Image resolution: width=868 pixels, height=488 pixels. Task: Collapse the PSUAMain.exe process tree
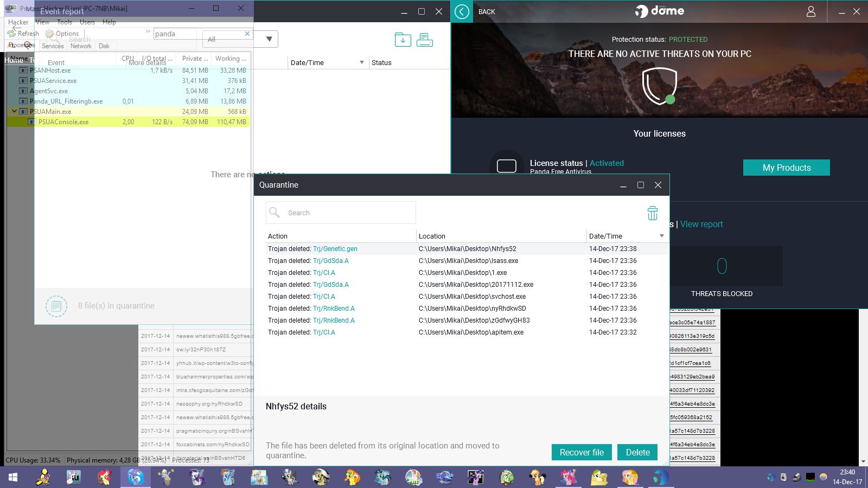[14, 111]
